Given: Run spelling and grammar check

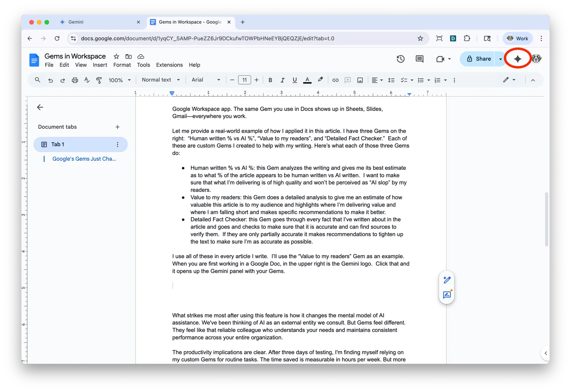Looking at the screenshot, I should click(87, 80).
